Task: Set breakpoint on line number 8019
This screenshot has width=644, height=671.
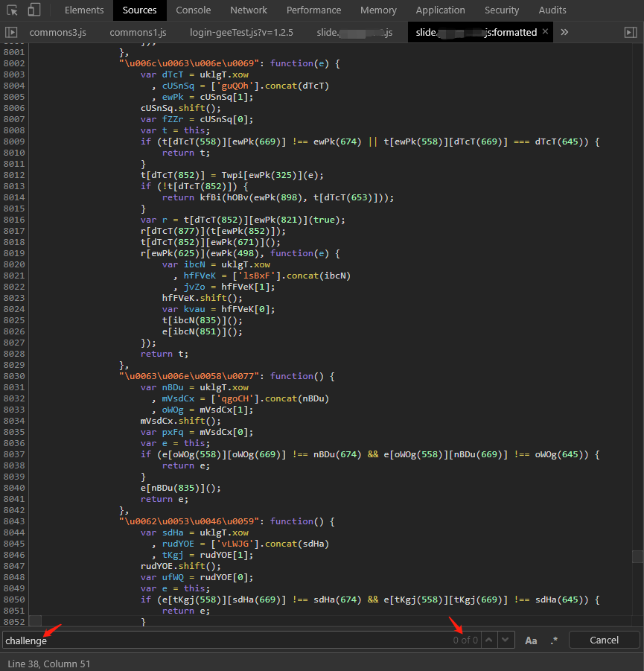Action: pyautogui.click(x=14, y=253)
